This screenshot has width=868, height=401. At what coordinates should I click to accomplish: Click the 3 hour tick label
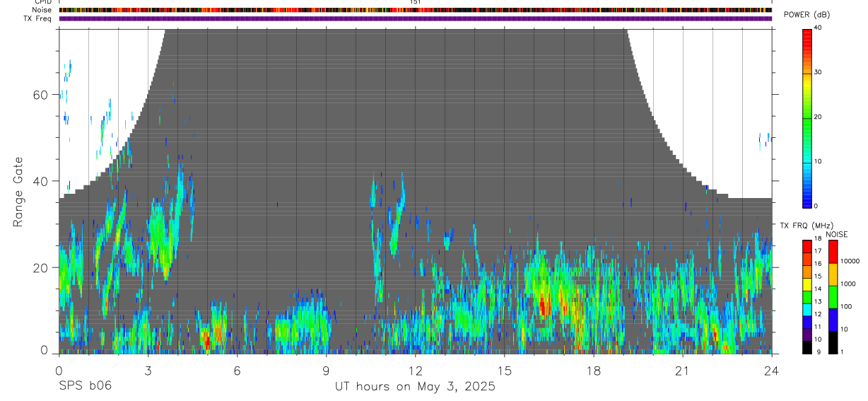(x=148, y=370)
